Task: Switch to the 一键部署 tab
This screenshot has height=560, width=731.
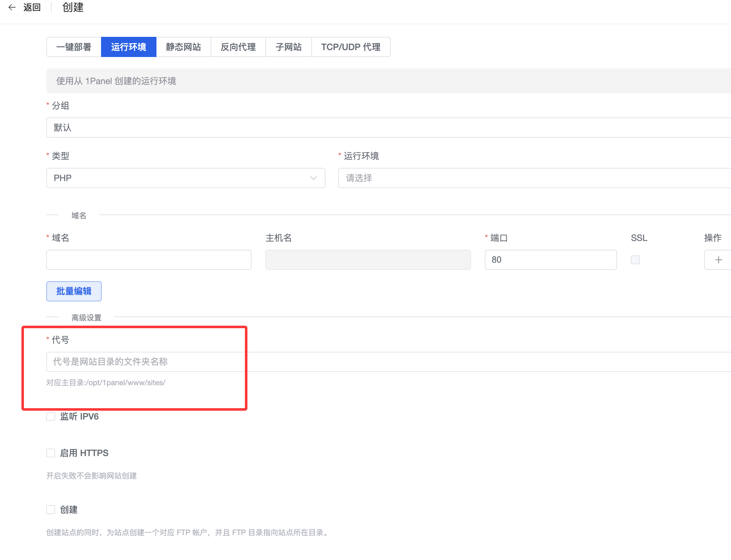Action: pos(74,47)
